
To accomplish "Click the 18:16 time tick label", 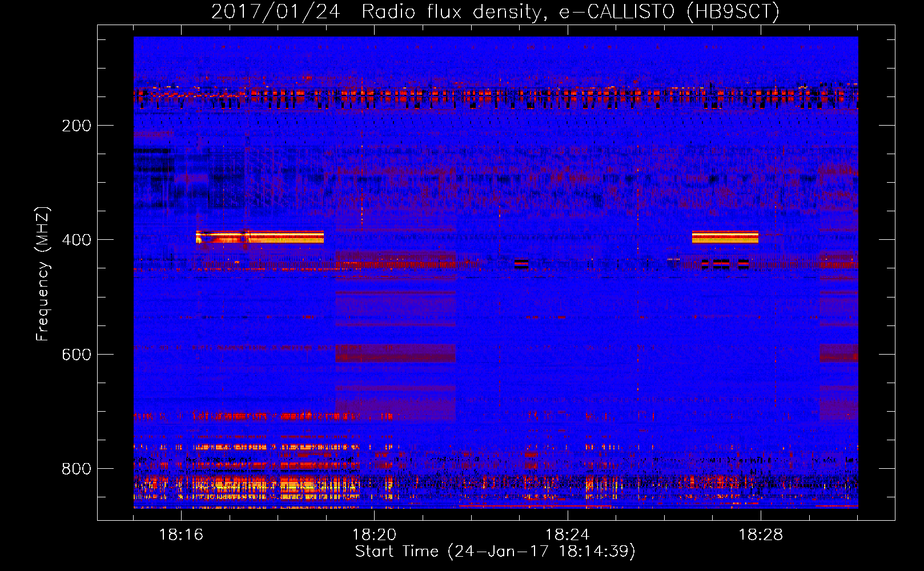I will click(x=181, y=535).
